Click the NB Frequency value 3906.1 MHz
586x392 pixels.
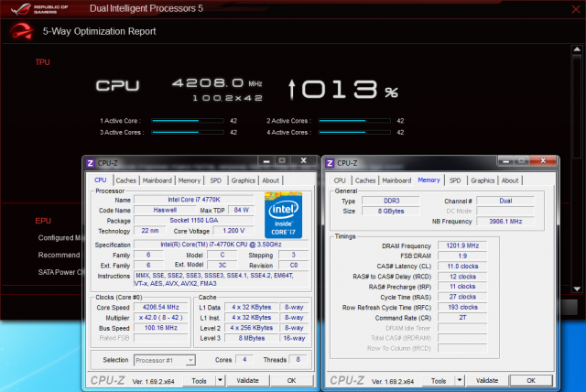tap(505, 222)
